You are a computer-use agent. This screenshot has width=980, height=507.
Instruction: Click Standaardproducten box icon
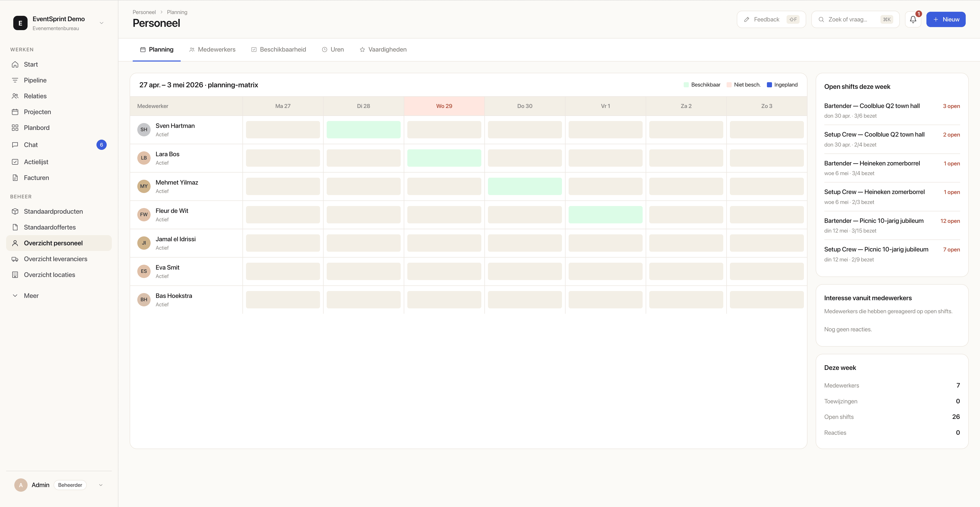click(15, 212)
